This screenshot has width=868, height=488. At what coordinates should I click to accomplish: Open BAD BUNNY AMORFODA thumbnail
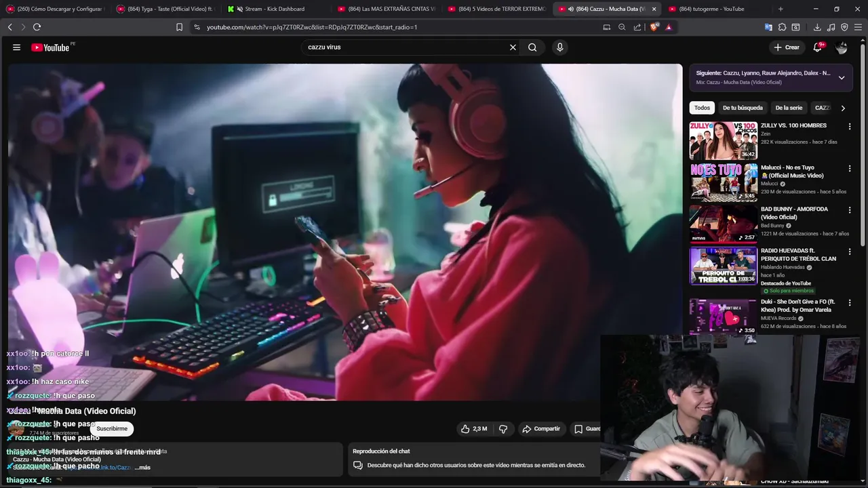(724, 224)
